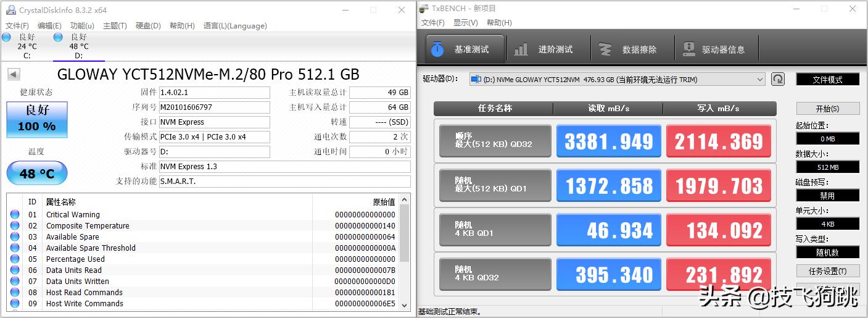Open 帮助(H) menu in TxBENCH
This screenshot has height=318, width=868.
point(499,23)
